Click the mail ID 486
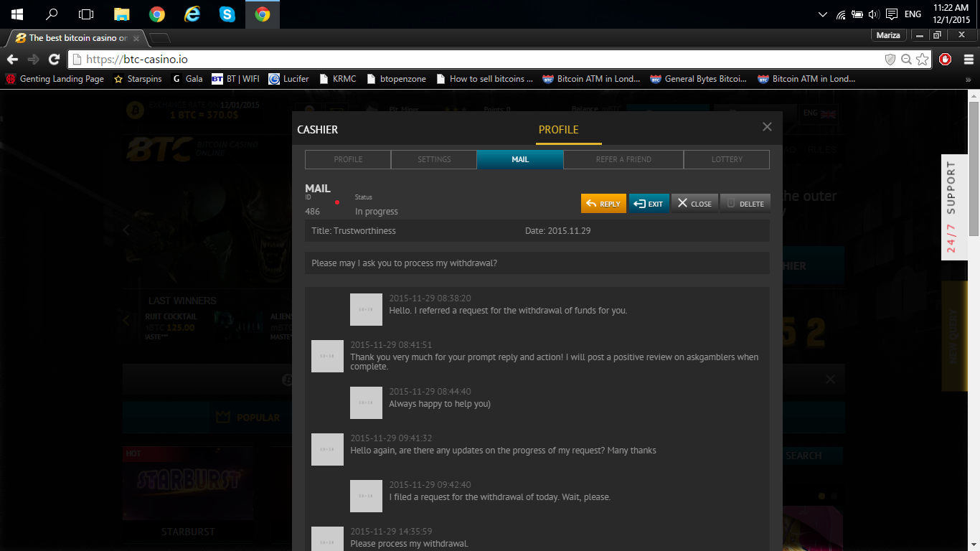980x551 pixels. 312,212
